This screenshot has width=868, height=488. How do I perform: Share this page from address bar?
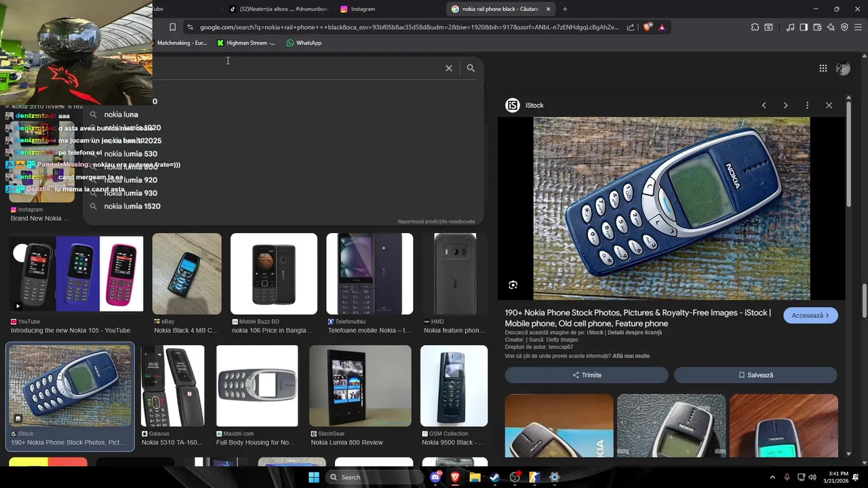coord(631,27)
